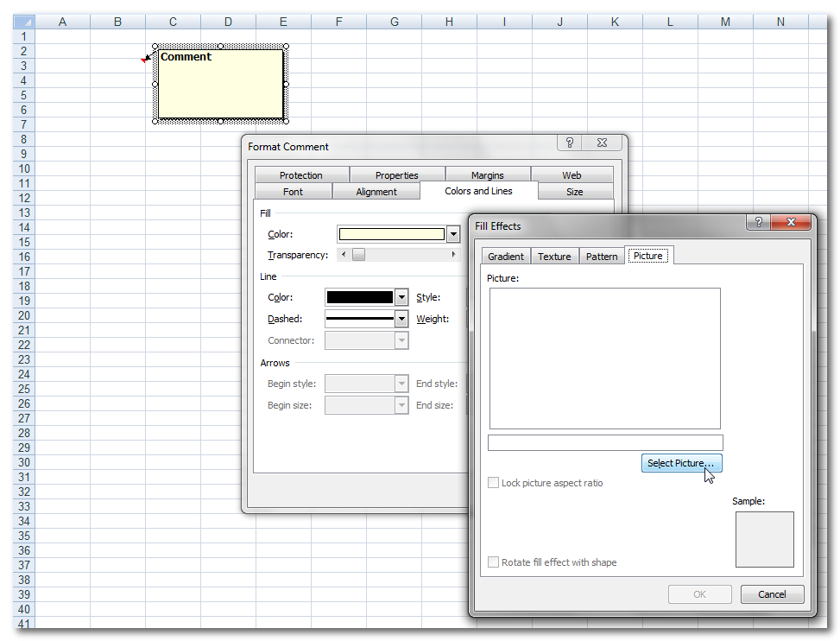This screenshot has width=840, height=641.
Task: Open the Fill Color dropdown arrow
Action: tap(452, 234)
